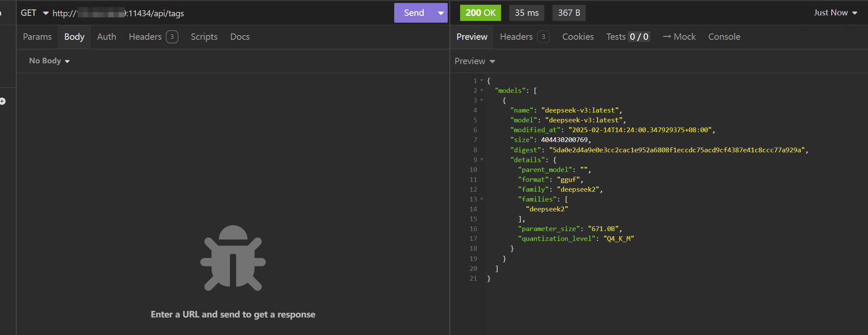This screenshot has height=335, width=868.
Task: Click the 35 ms response time badge
Action: pos(527,13)
